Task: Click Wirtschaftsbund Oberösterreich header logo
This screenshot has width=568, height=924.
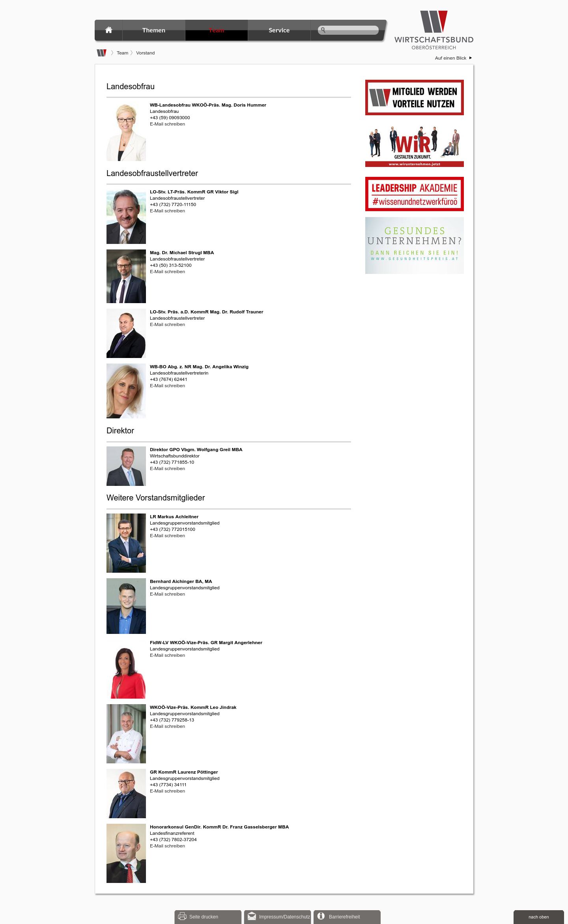Action: pyautogui.click(x=433, y=30)
